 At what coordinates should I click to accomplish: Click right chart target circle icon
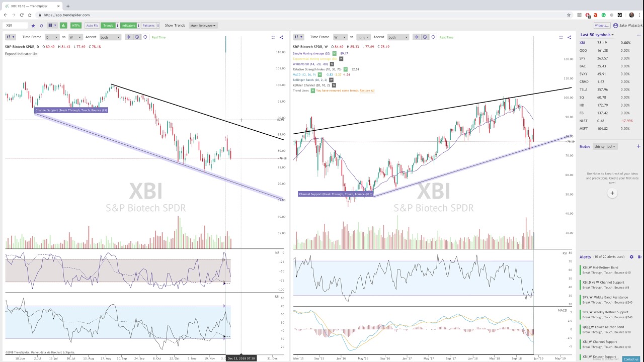coord(433,37)
